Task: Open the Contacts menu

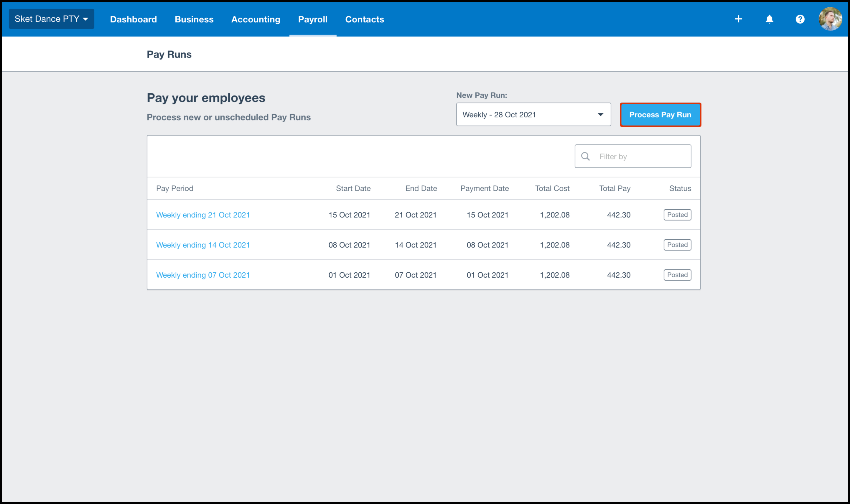Action: [364, 19]
